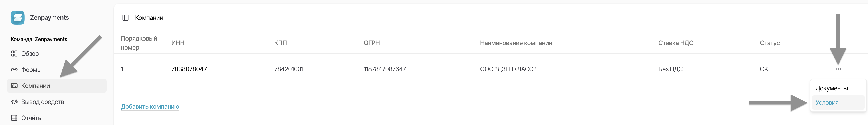Open Формы section in the sidebar

[x=31, y=70]
